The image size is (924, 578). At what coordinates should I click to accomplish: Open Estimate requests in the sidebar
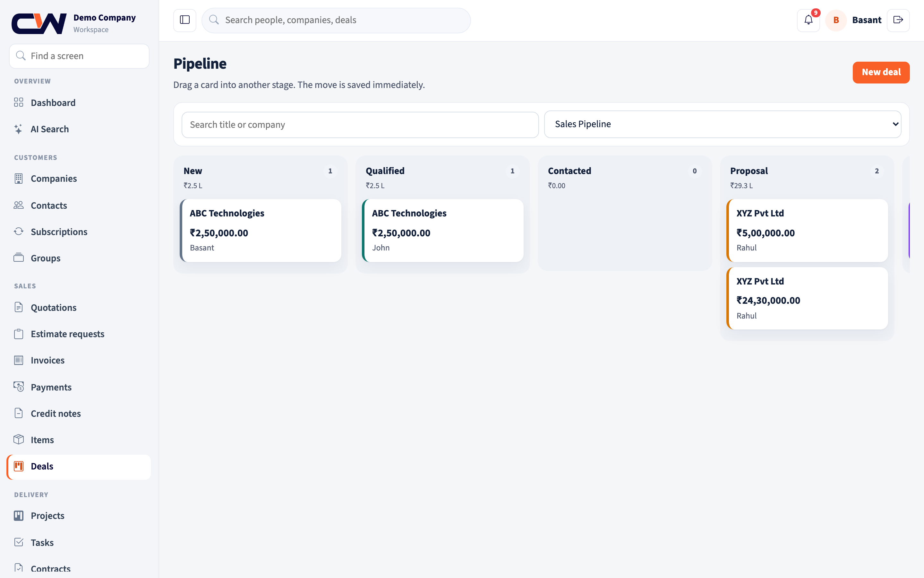pyautogui.click(x=79, y=334)
